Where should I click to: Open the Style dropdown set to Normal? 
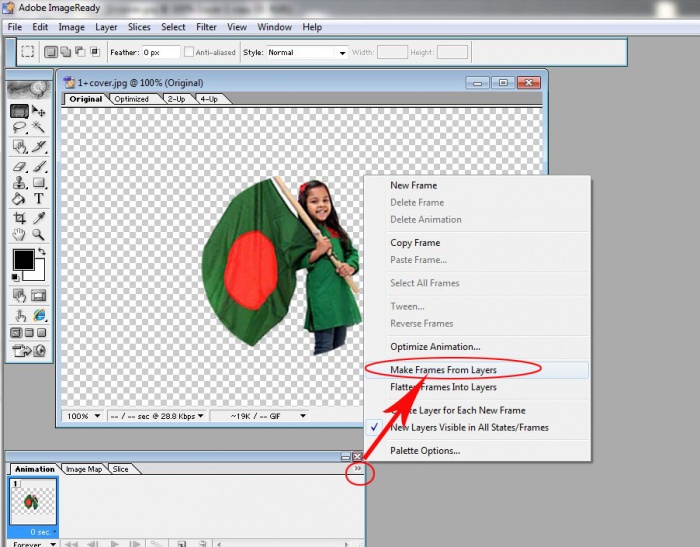point(306,52)
